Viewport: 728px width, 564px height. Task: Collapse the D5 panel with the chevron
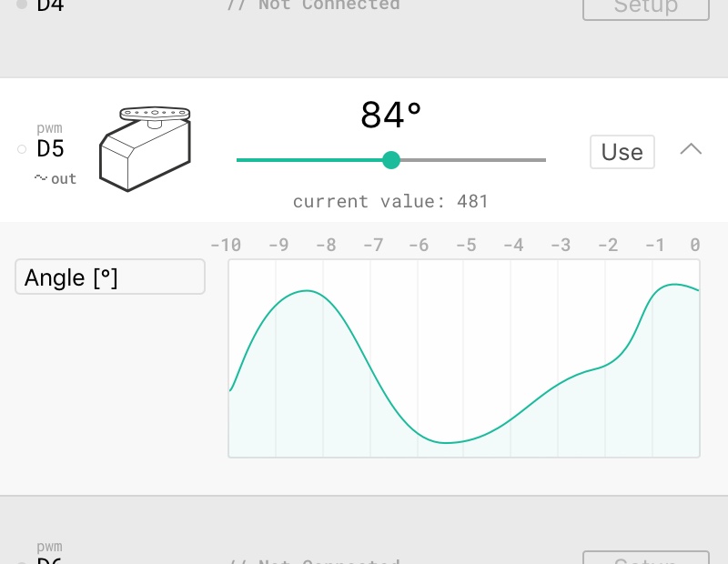(x=691, y=150)
